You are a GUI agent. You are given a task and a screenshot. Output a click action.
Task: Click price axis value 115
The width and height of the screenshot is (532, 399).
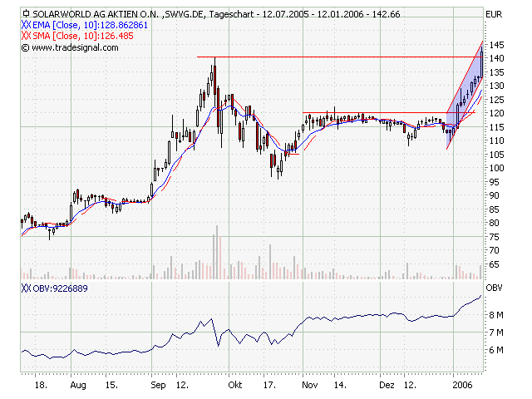click(x=496, y=127)
